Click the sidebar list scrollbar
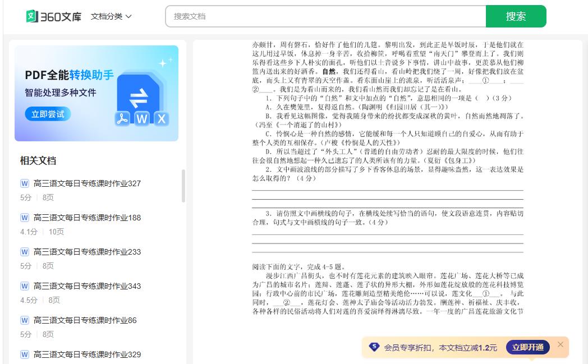The width and height of the screenshot is (588, 364). coord(183,186)
